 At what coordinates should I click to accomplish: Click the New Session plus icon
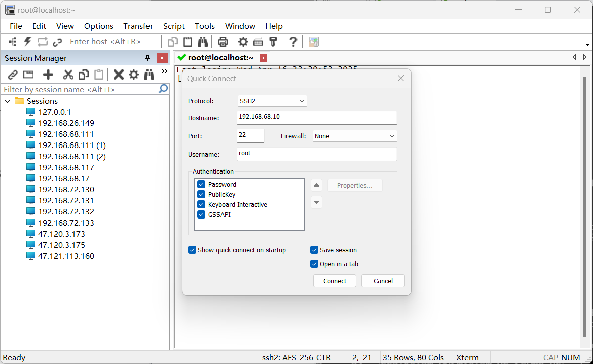(48, 75)
